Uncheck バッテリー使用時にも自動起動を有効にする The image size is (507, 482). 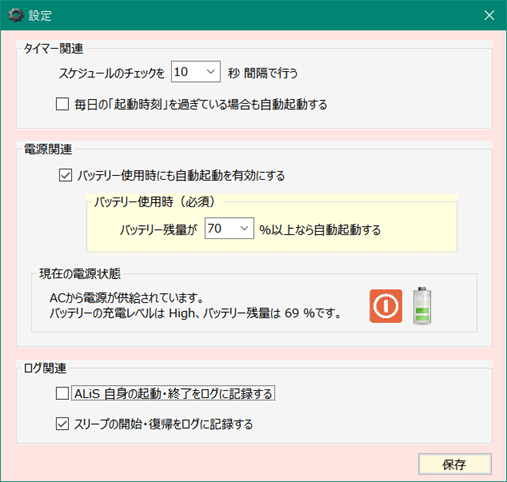65,175
